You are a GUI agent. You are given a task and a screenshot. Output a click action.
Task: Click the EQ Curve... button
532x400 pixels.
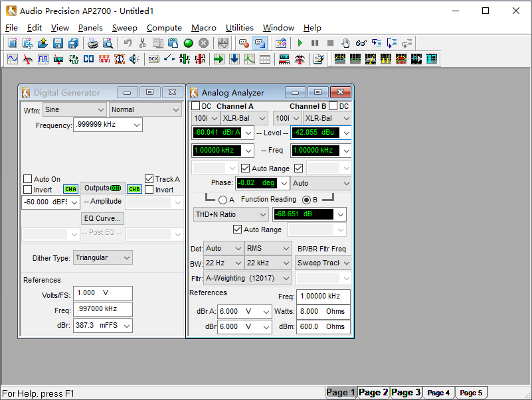[102, 218]
